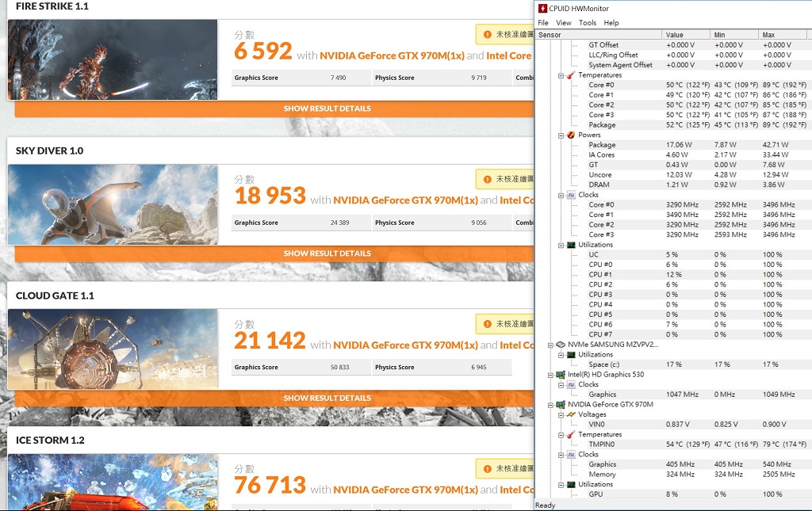Click the warning icon on Sky Diver result
The height and width of the screenshot is (511, 812).
pos(488,180)
